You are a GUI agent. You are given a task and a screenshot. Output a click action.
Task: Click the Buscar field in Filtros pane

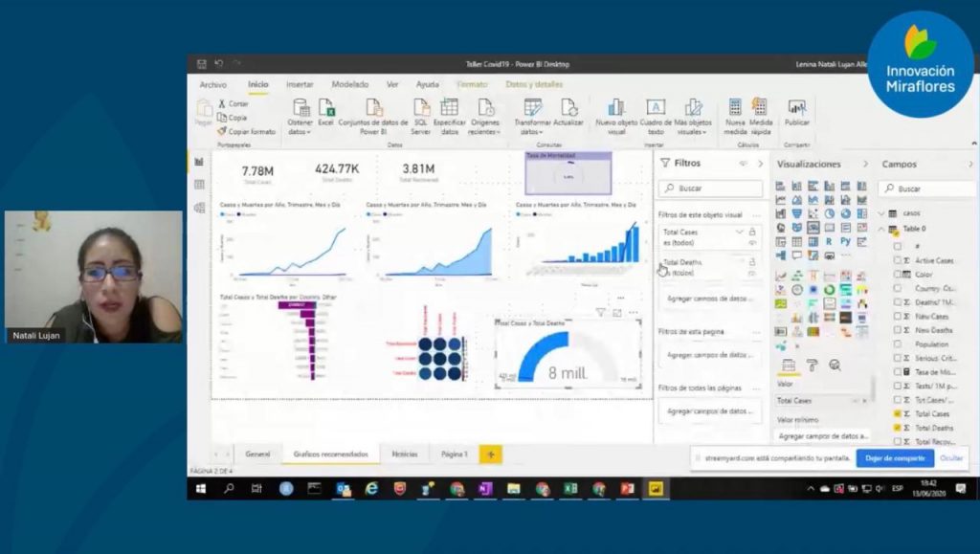click(711, 188)
